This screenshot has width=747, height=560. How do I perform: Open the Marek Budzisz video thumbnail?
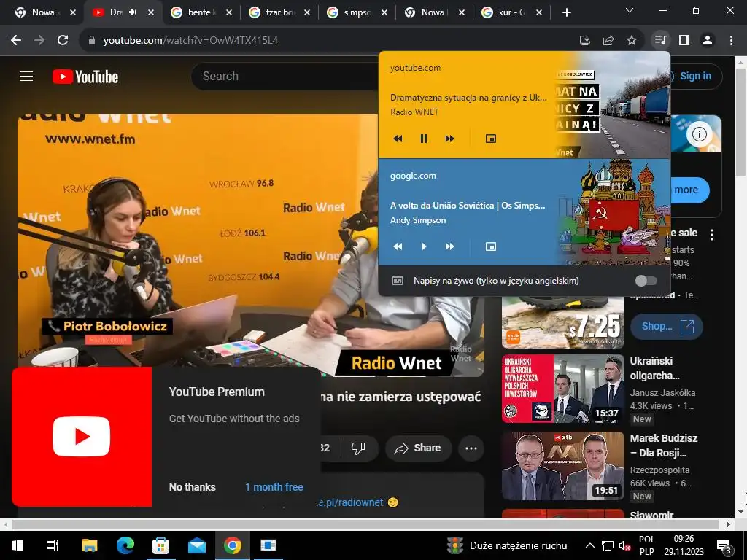(562, 466)
